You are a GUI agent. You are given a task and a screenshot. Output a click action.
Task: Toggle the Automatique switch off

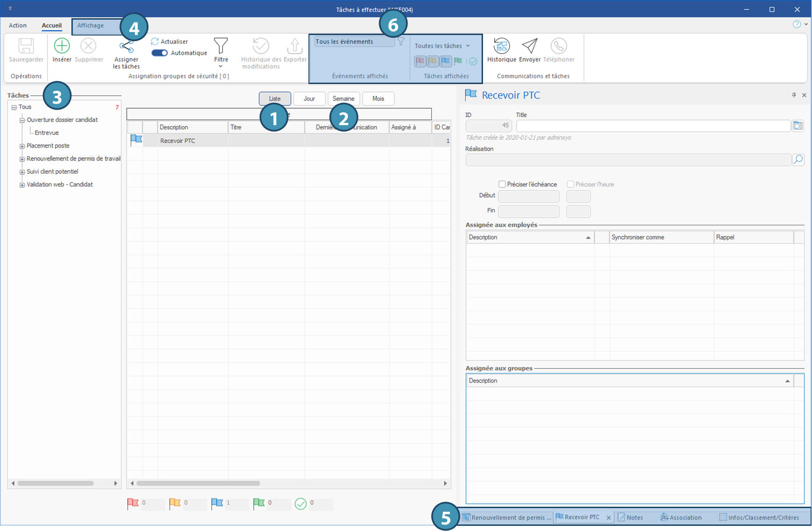[160, 53]
